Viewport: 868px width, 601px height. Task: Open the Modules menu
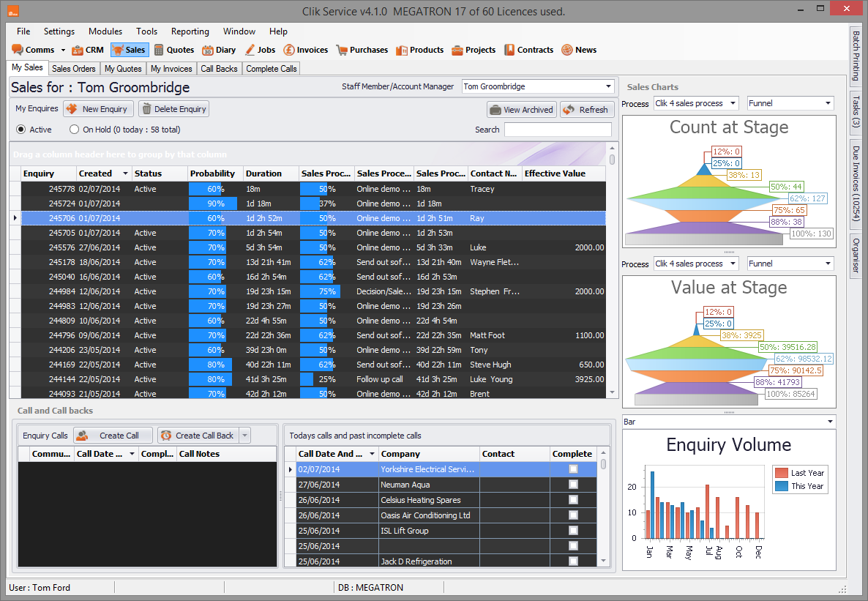click(x=105, y=31)
